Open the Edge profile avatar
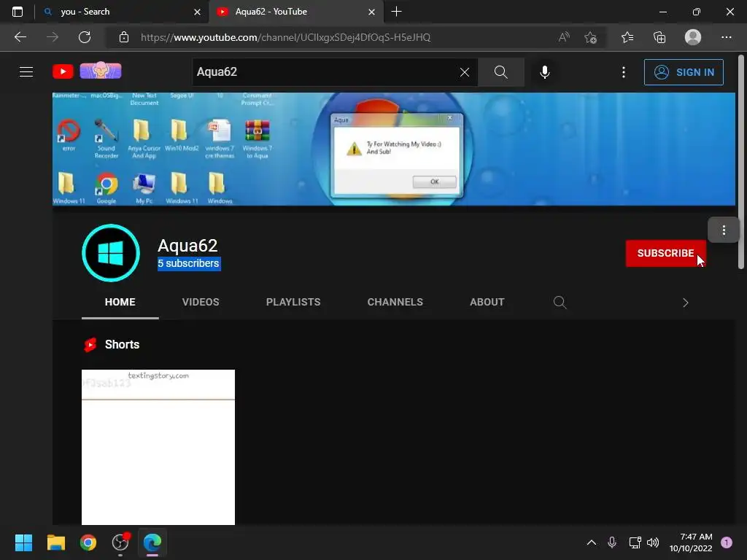 [x=693, y=37]
